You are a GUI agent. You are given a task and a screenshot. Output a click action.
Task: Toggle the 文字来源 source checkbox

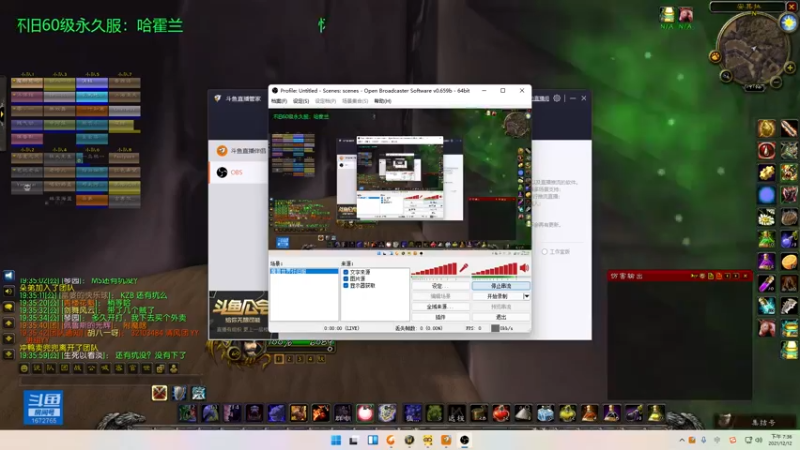pos(346,272)
